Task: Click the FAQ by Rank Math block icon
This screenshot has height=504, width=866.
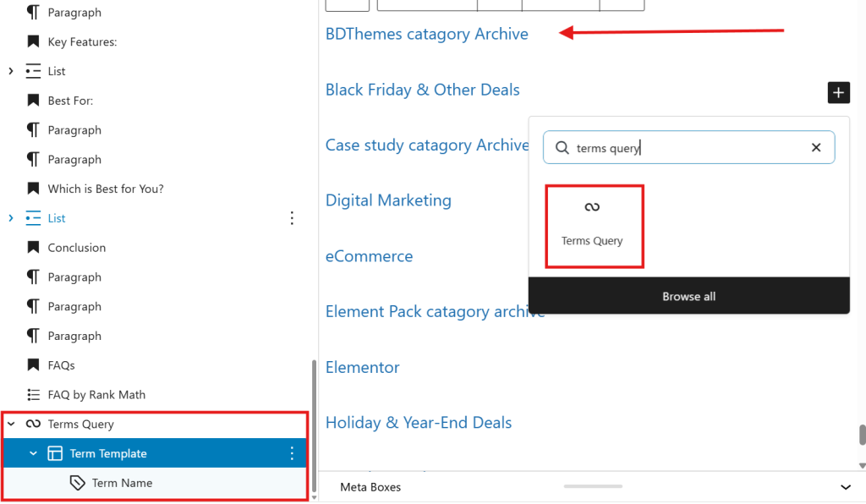Action: pos(34,394)
